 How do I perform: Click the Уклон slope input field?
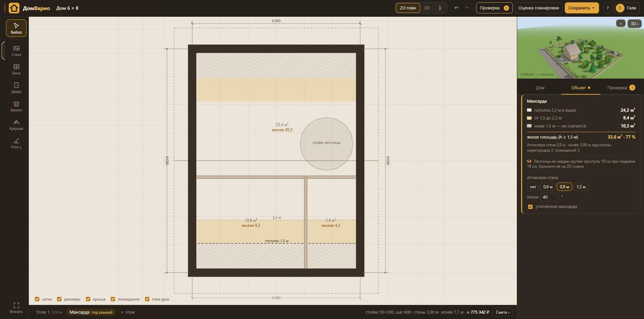(x=549, y=197)
